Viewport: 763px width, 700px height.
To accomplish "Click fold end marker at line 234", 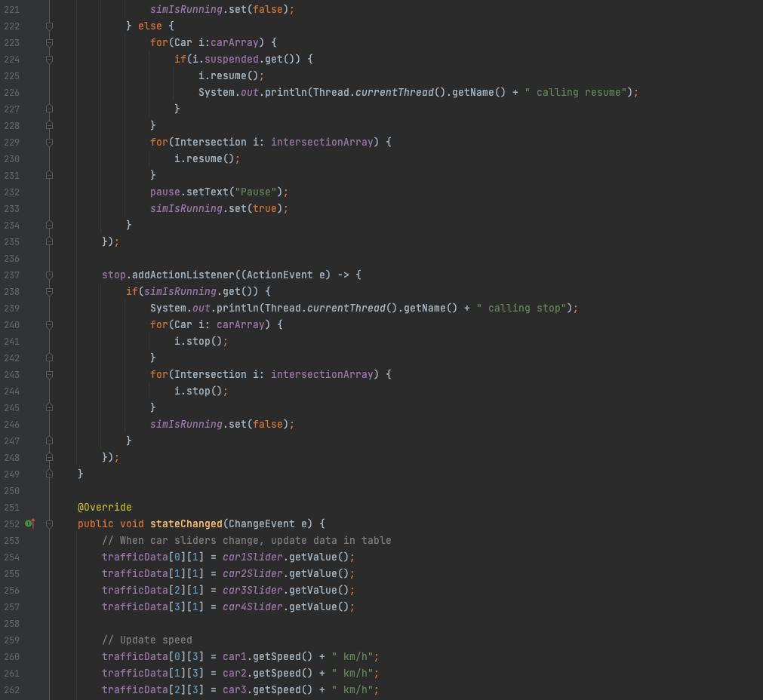I will pyautogui.click(x=49, y=225).
